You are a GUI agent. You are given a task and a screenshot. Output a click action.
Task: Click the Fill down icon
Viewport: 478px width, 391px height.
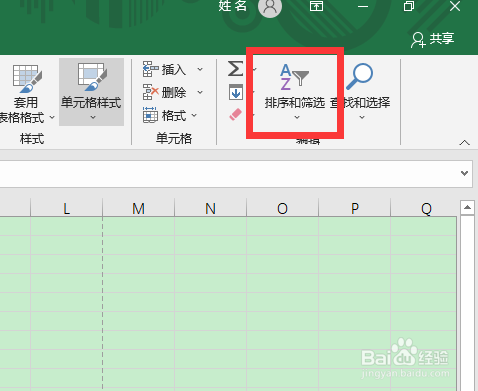coord(236,92)
